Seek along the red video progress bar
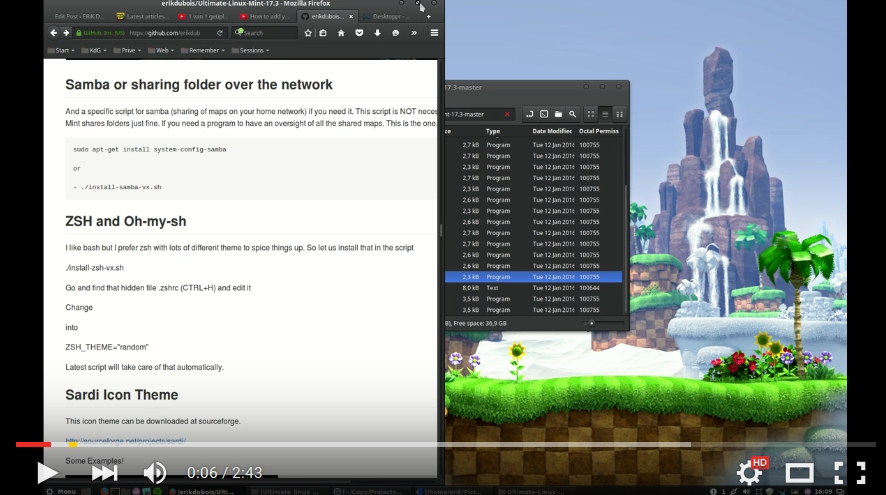 (x=33, y=445)
